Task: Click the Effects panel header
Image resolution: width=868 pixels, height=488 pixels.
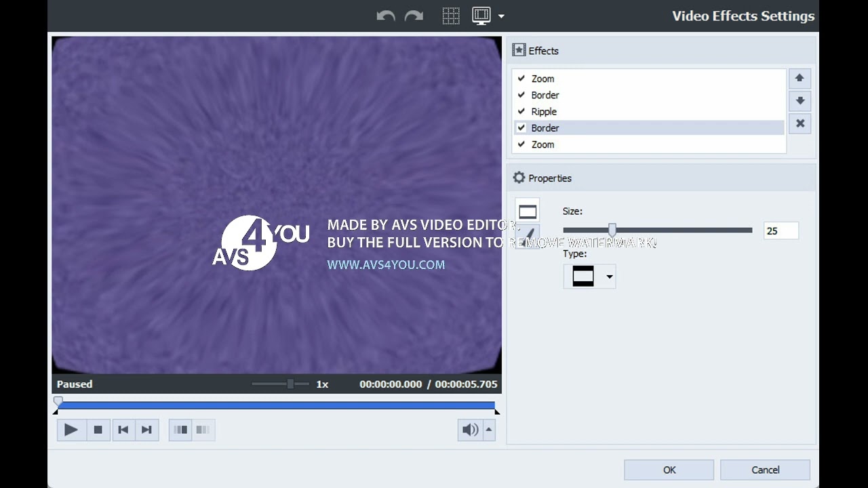Action: pos(661,51)
